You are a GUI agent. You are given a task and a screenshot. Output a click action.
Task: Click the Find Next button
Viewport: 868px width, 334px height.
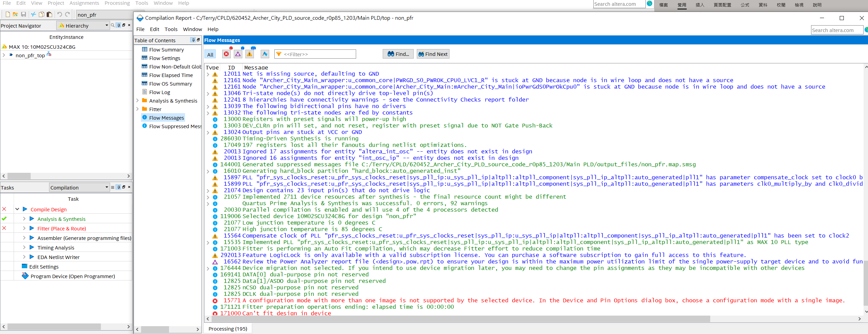point(433,54)
